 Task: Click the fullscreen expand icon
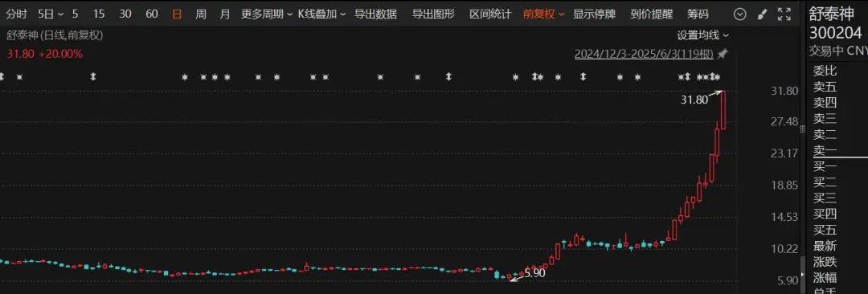tap(784, 14)
